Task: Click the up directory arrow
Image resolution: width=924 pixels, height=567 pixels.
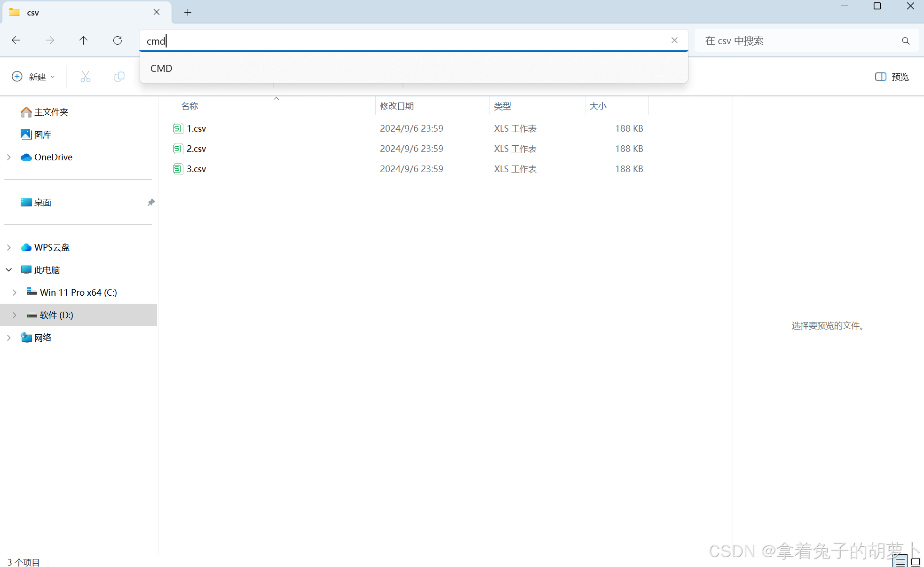Action: [83, 40]
